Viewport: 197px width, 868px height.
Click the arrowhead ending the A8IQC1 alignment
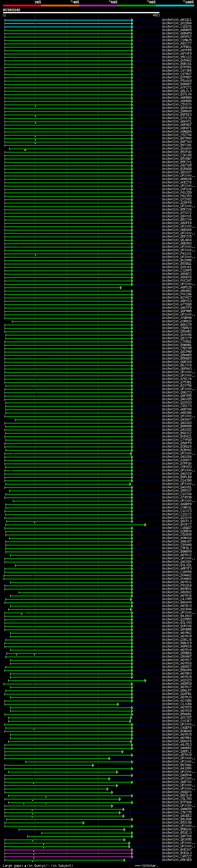132,20
